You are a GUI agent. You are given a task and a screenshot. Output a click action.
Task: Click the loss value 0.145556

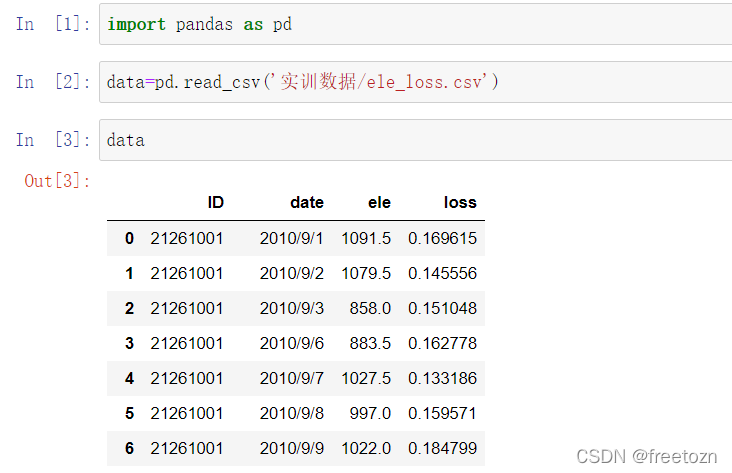click(x=443, y=273)
